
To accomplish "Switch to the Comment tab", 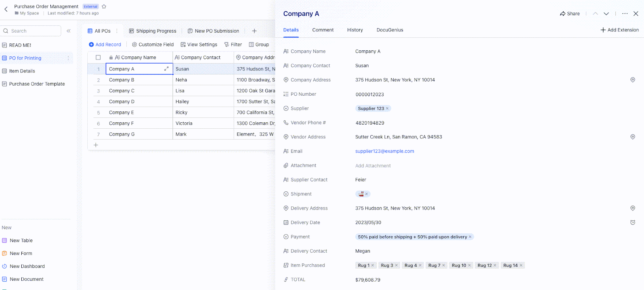I will pos(323,30).
